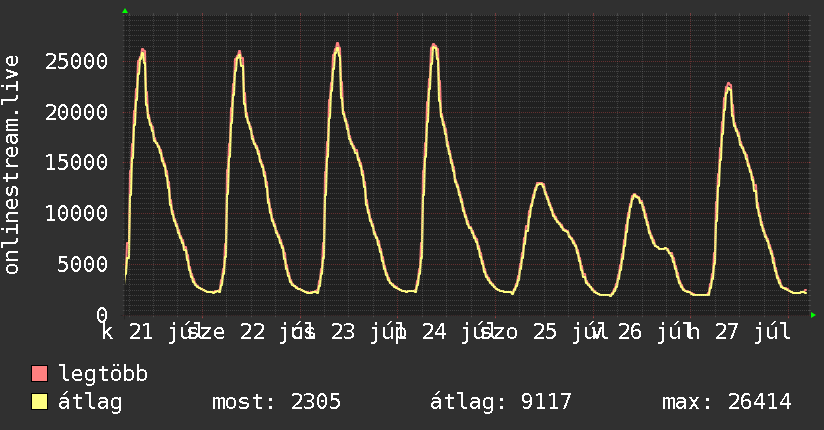Select the legtöbb legend label
Viewport: 824px width, 430px height.
103,373
